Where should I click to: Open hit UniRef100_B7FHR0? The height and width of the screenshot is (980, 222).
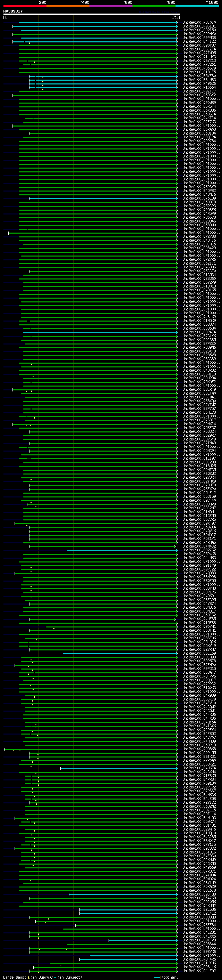[199, 665]
